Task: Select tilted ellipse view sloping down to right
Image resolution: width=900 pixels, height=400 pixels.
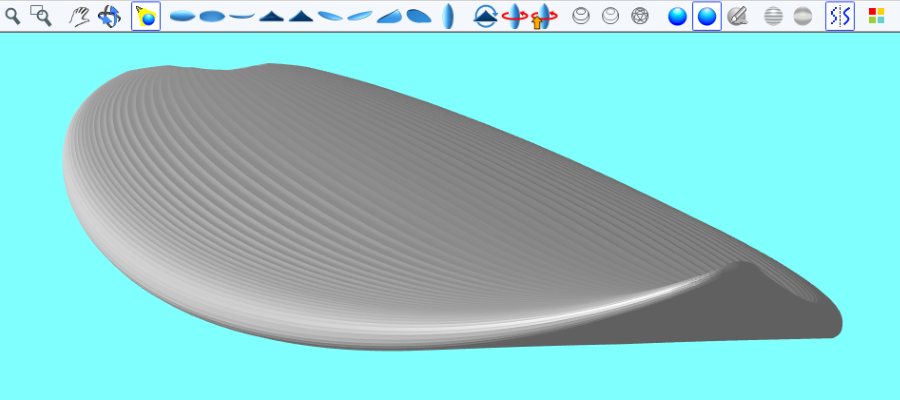Action: 330,16
